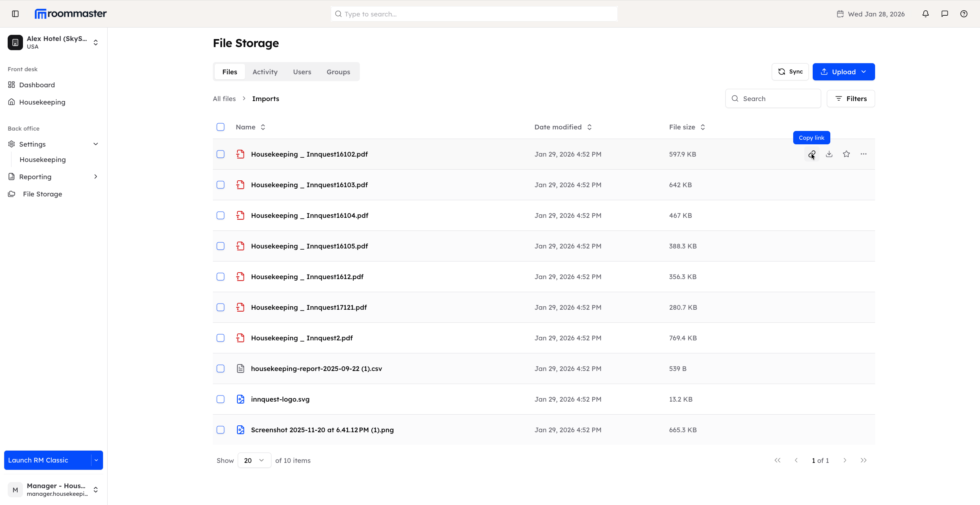Collapse the sidebar using the panel icon
The height and width of the screenshot is (505, 980).
coord(15,14)
